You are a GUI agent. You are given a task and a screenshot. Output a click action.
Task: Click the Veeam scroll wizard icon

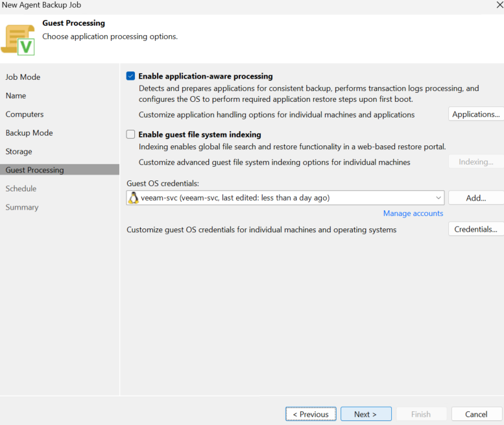coord(18,40)
